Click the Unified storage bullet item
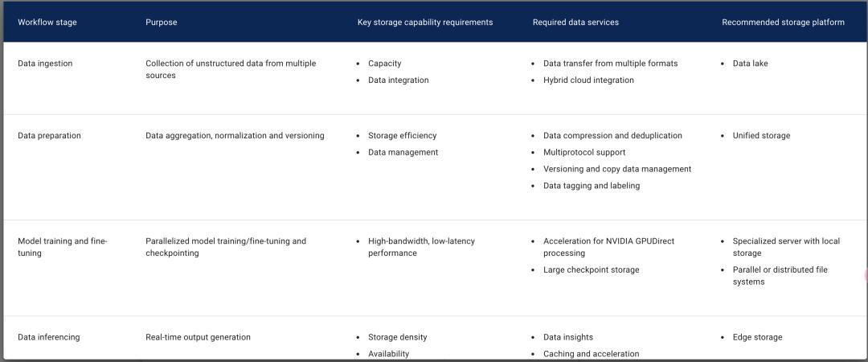This screenshot has width=868, height=362. coord(761,136)
